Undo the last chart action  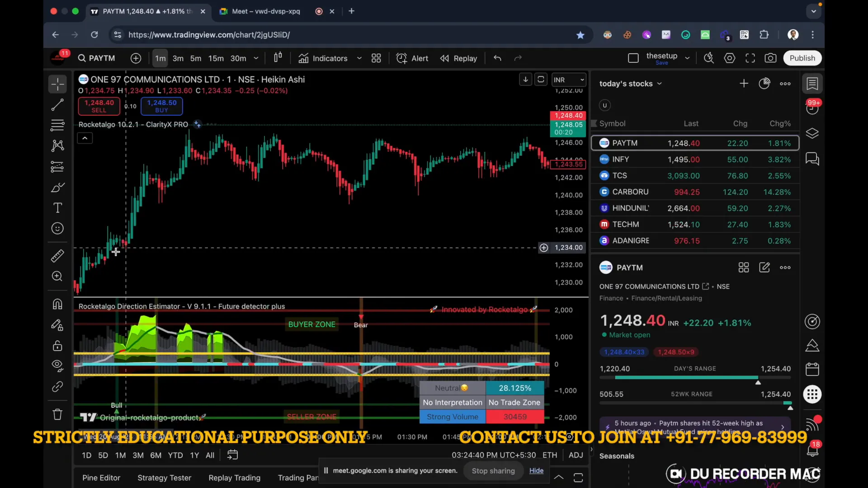497,58
